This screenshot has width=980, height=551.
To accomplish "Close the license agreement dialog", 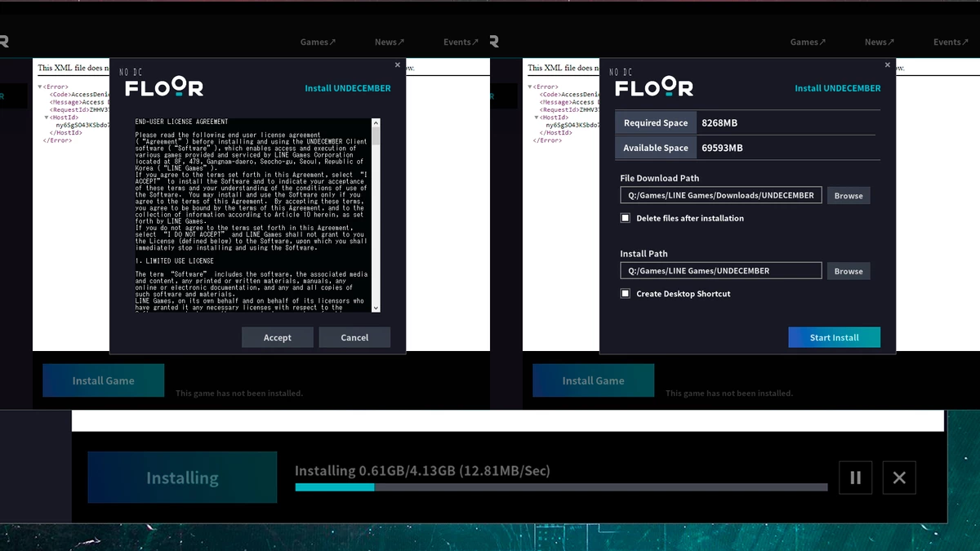I will click(x=398, y=65).
